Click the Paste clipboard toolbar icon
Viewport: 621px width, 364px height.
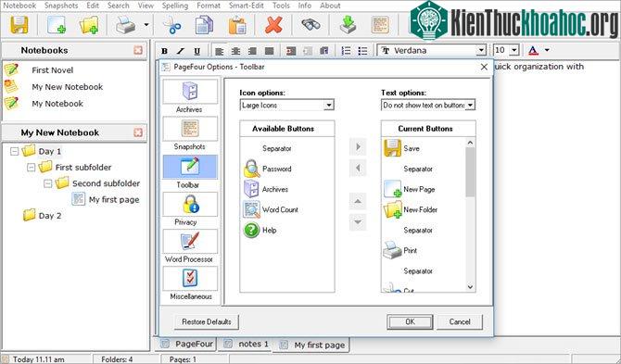coord(237,25)
